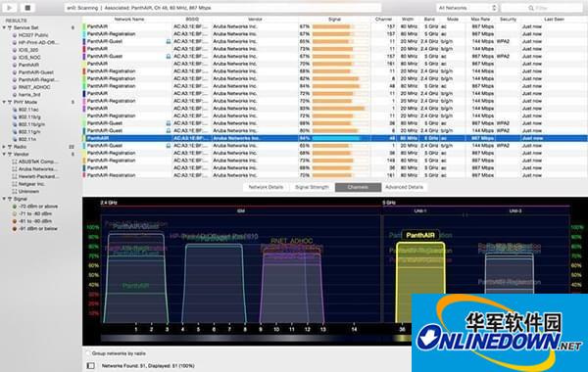
Task: Select PanthAIR-Registration row on channel 149
Action: 335,161
